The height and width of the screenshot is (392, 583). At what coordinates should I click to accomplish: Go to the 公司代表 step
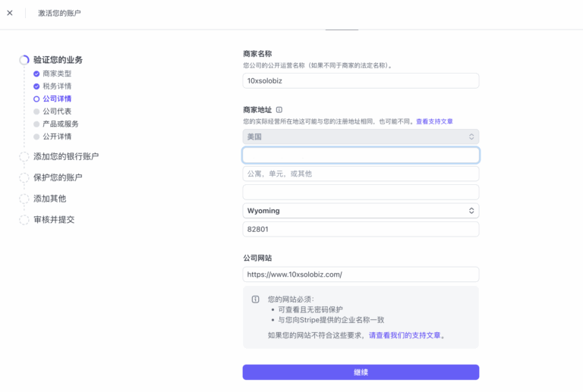[x=58, y=111]
